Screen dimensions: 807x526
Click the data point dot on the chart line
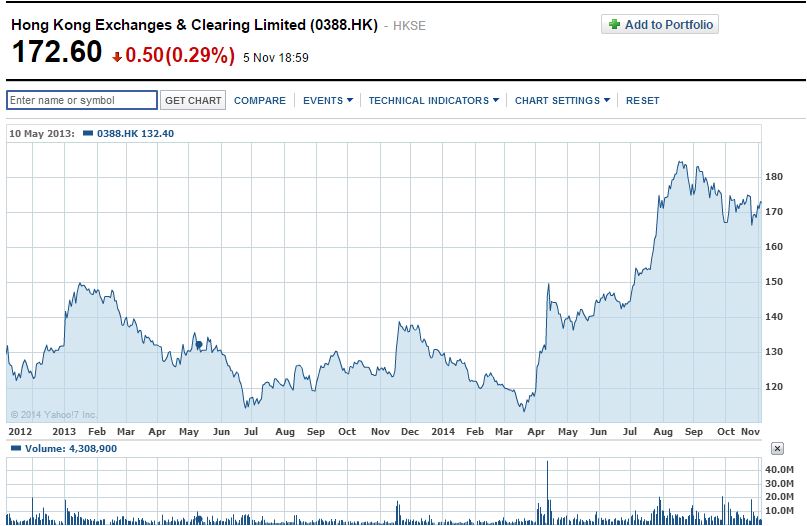pyautogui.click(x=199, y=344)
